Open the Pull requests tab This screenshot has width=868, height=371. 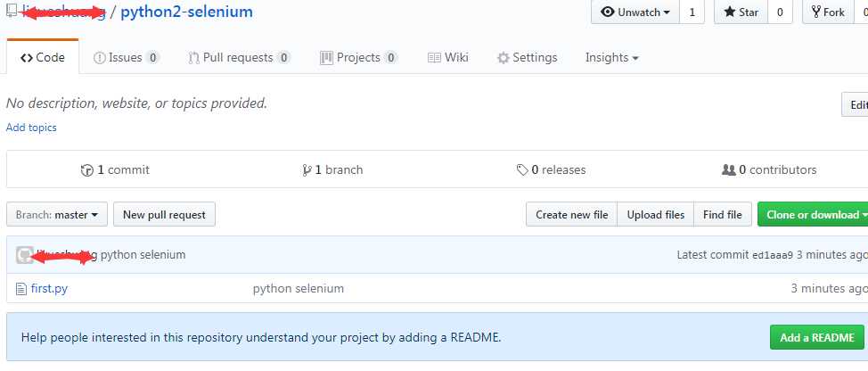239,58
